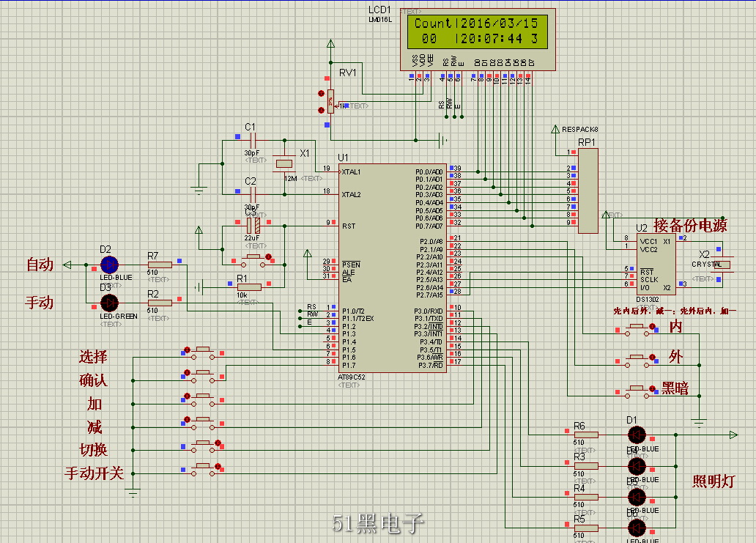This screenshot has width=756, height=543.
Task: Click the 手动 label text
Action: pyautogui.click(x=40, y=303)
